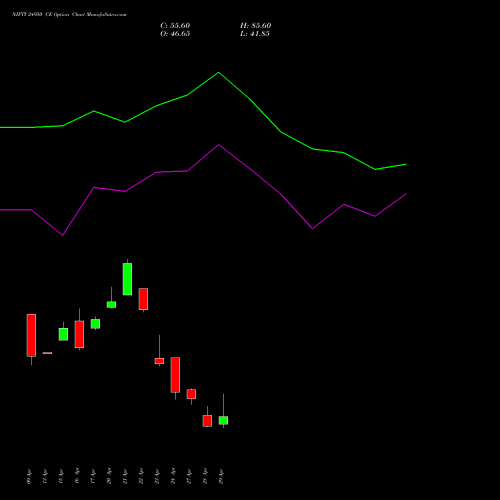The width and height of the screenshot is (500, 500).
Task: Select the low value L: 41.85
Action: (x=255, y=34)
